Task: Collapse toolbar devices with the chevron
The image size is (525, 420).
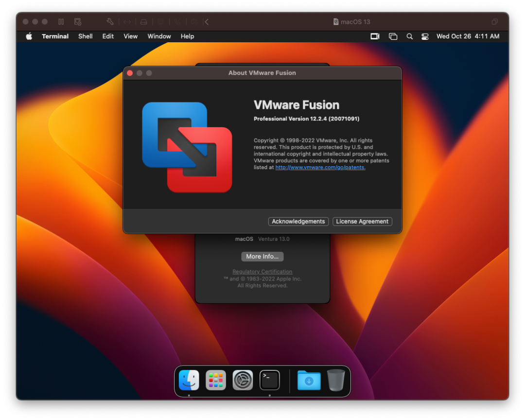Action: [207, 22]
